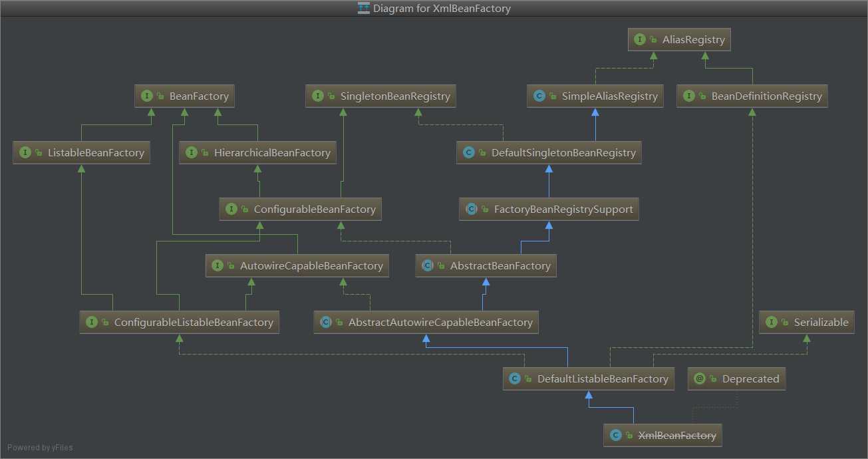868x459 pixels.
Task: Click the DefaultSingletonBeanRegistry label text
Action: pyautogui.click(x=563, y=153)
